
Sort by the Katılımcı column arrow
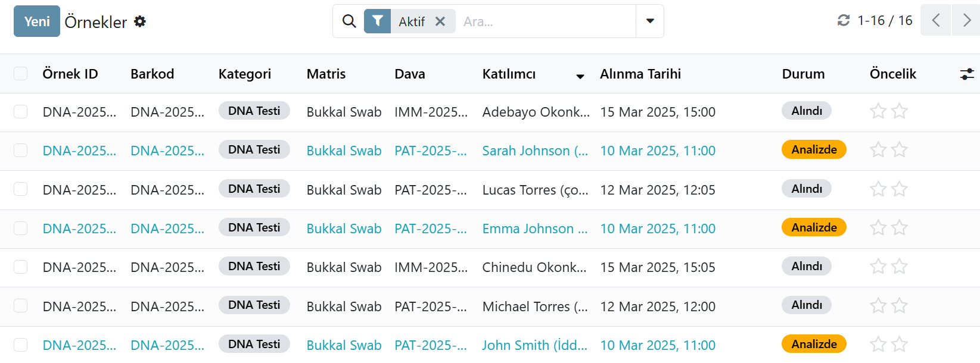(x=580, y=76)
